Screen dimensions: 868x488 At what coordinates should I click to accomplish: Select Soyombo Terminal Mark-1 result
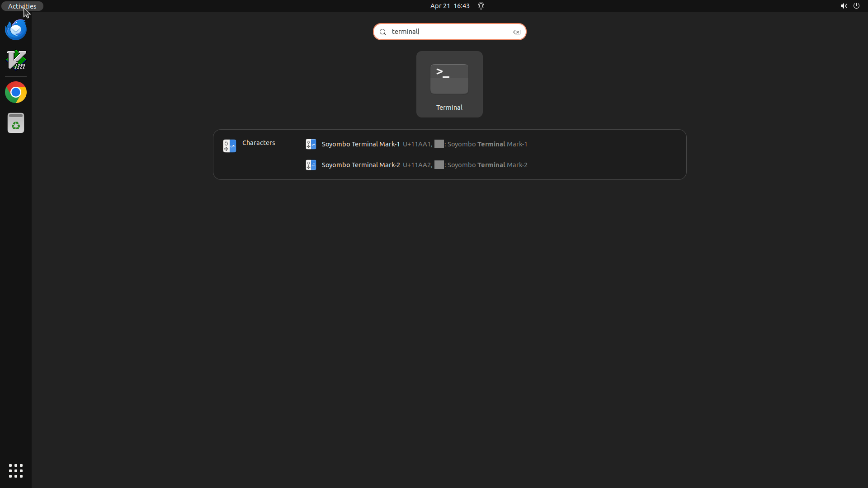pos(360,144)
